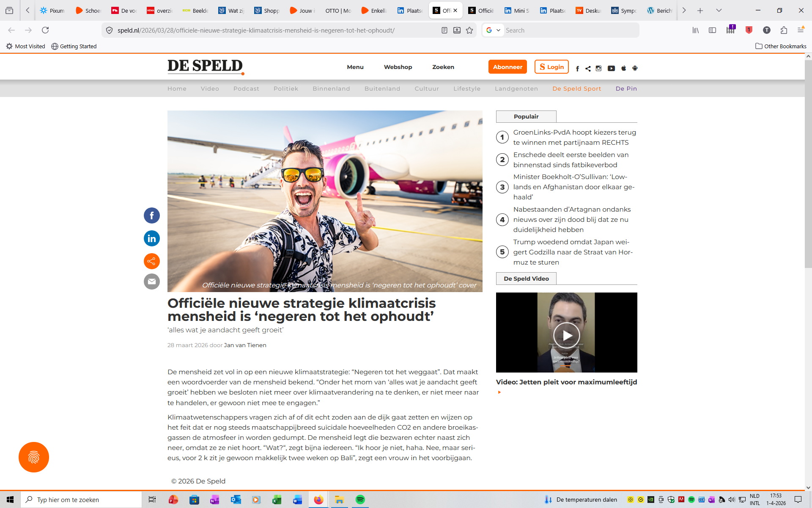Open the Politiek section in the navigation bar
The image size is (812, 508).
click(x=285, y=88)
